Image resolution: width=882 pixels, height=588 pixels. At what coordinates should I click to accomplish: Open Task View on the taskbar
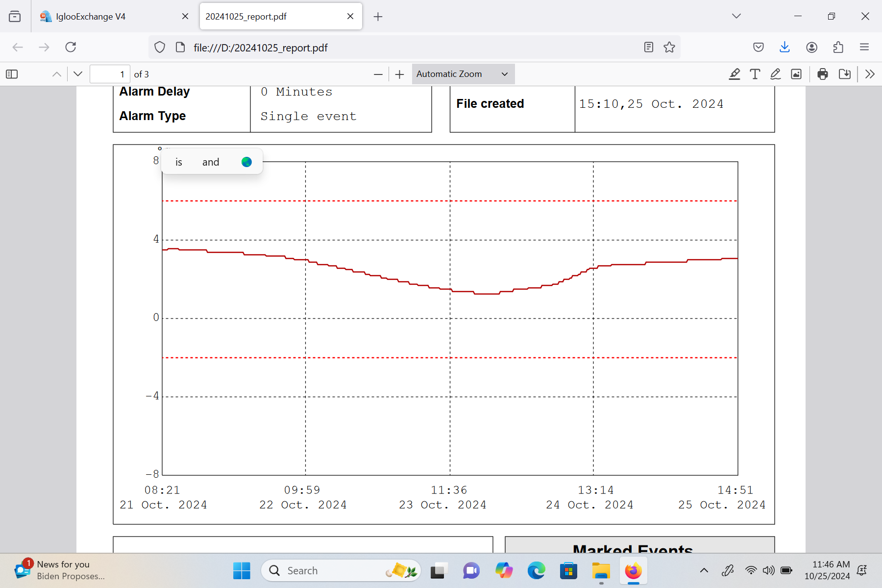pos(439,570)
